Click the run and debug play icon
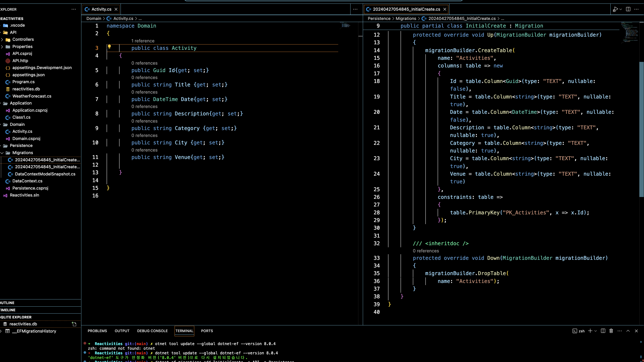The width and height of the screenshot is (644, 362). 615,9
